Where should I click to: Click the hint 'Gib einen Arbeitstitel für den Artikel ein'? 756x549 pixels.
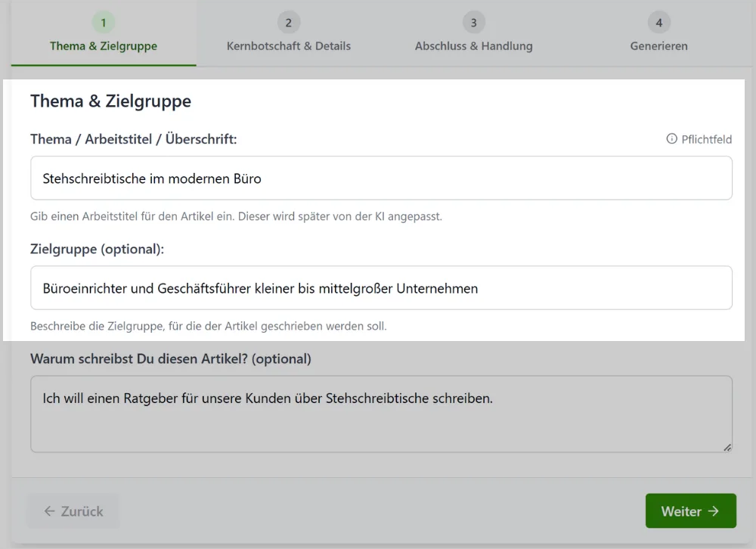pyautogui.click(x=236, y=216)
